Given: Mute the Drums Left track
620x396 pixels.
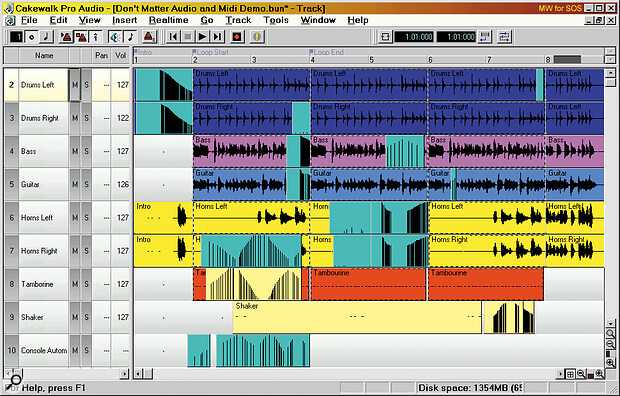Looking at the screenshot, I should tap(75, 85).
